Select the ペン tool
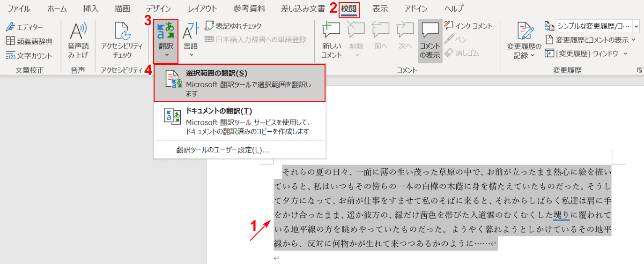The height and width of the screenshot is (264, 644). click(x=456, y=39)
